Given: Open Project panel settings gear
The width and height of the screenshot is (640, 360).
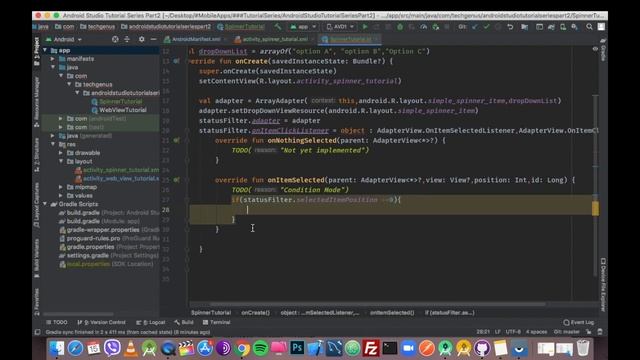Looking at the screenshot, I should coord(141,40).
